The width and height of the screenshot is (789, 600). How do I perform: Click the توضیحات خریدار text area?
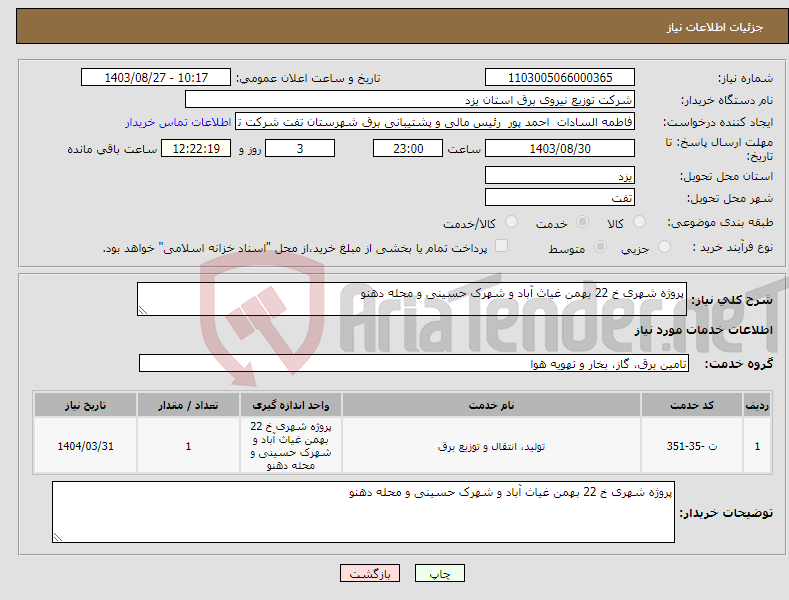pos(363,512)
